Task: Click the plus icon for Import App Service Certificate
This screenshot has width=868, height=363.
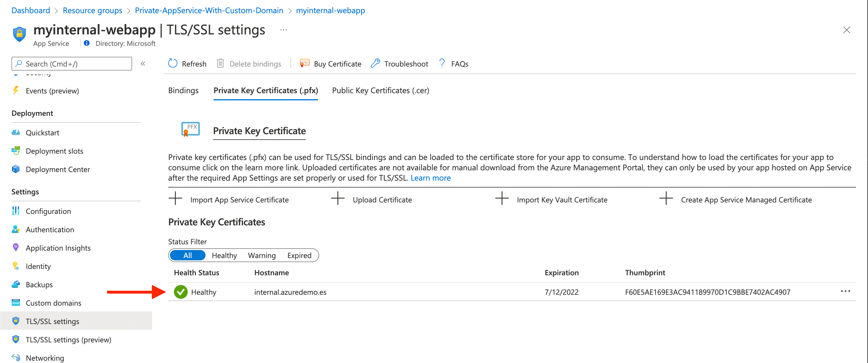Action: (x=175, y=198)
